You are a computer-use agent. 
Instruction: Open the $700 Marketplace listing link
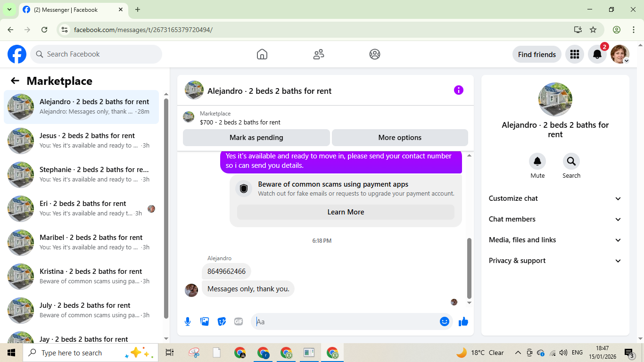point(240,122)
